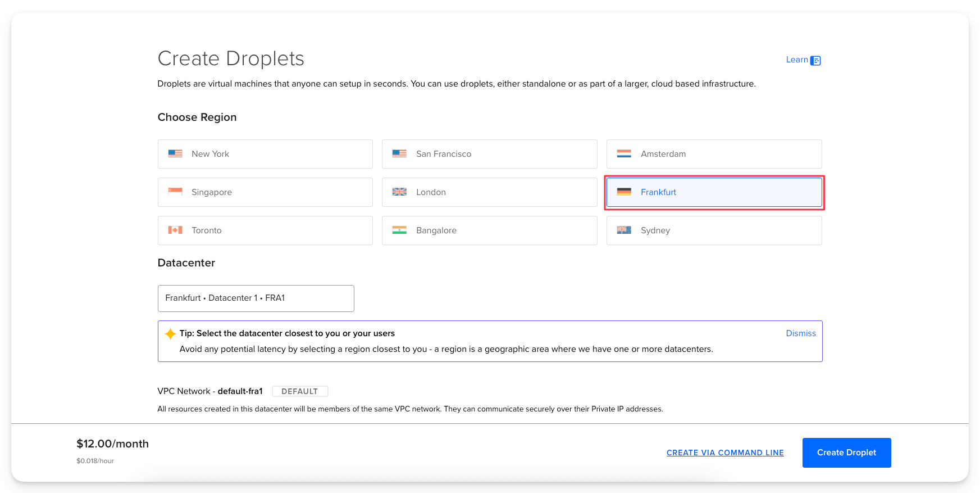Click the DEFAULT badge next to VPC Network
980x493 pixels.
pos(300,391)
